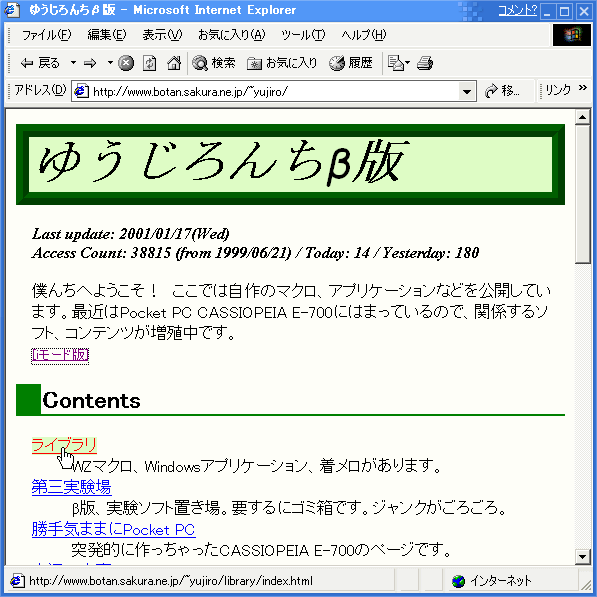Open the 第三実験場 link
The height and width of the screenshot is (597, 597).
tap(72, 487)
